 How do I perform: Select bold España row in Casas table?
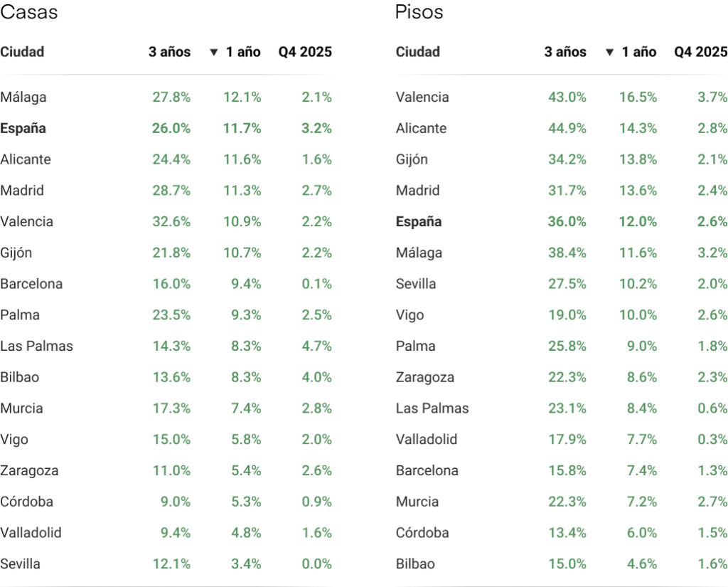coord(23,129)
